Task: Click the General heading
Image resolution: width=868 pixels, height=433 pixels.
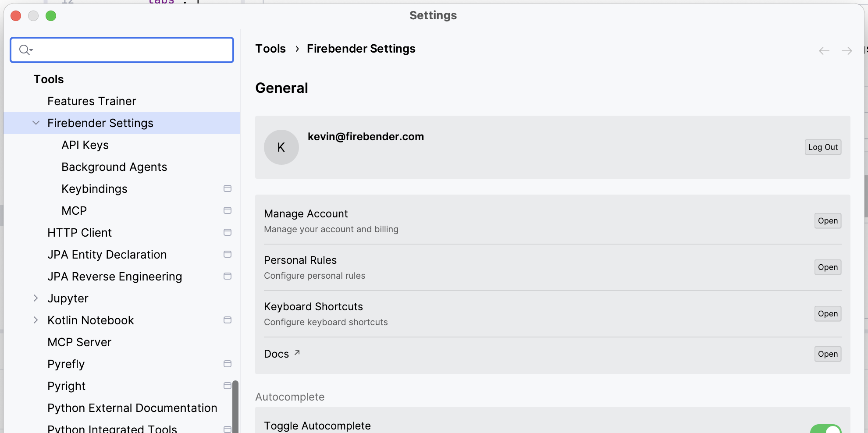Action: (x=281, y=88)
